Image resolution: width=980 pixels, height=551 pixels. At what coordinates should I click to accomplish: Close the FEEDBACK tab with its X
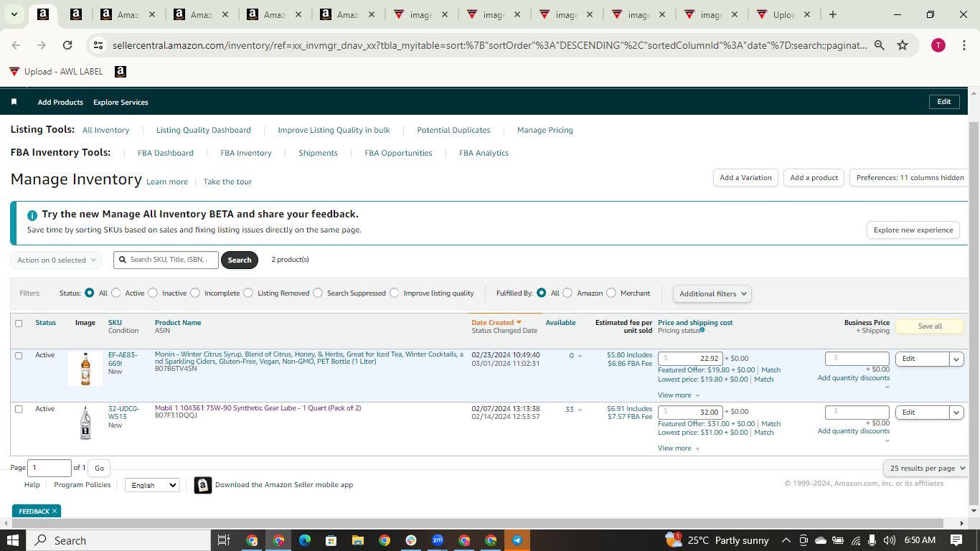click(54, 512)
